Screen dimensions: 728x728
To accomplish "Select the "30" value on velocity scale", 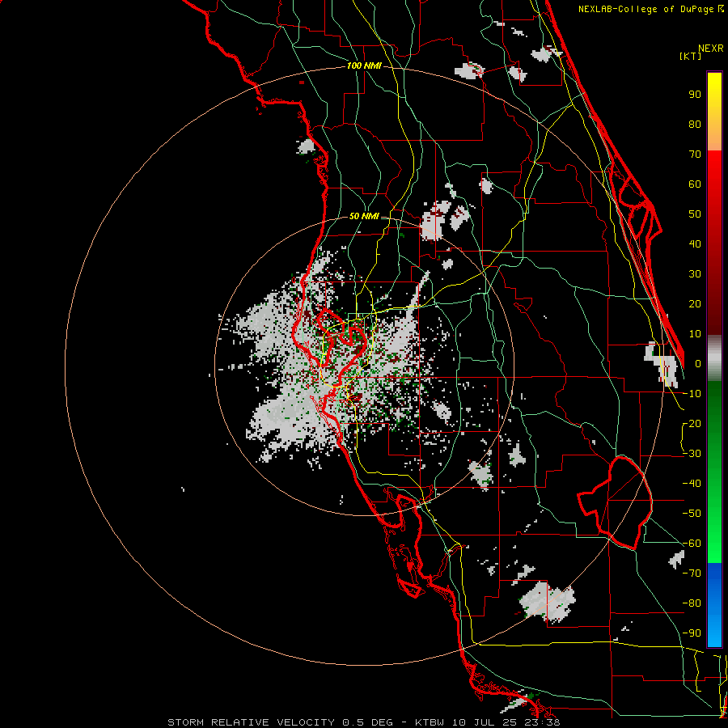I will 695,274.
